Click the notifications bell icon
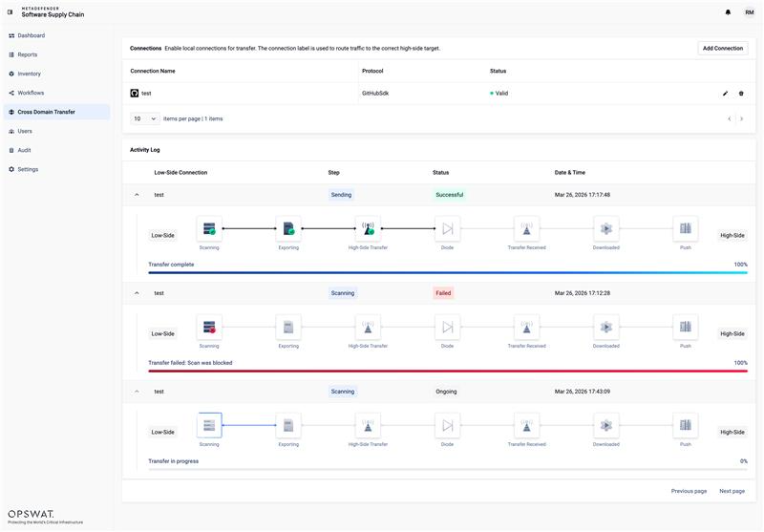 728,12
